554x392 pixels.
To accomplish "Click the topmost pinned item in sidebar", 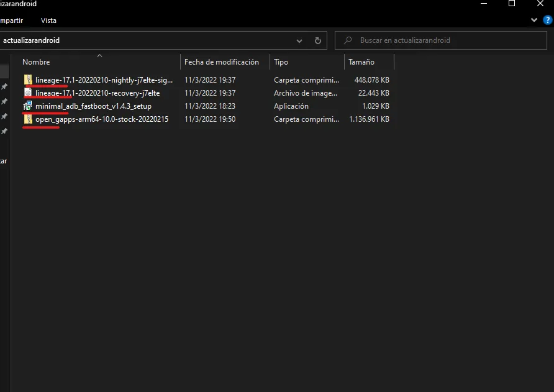I will coord(4,86).
